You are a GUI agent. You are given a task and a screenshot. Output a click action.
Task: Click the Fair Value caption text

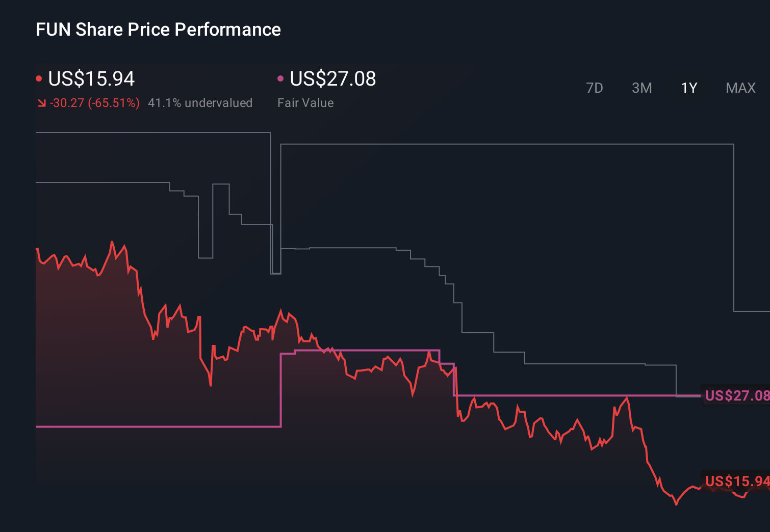tap(305, 102)
